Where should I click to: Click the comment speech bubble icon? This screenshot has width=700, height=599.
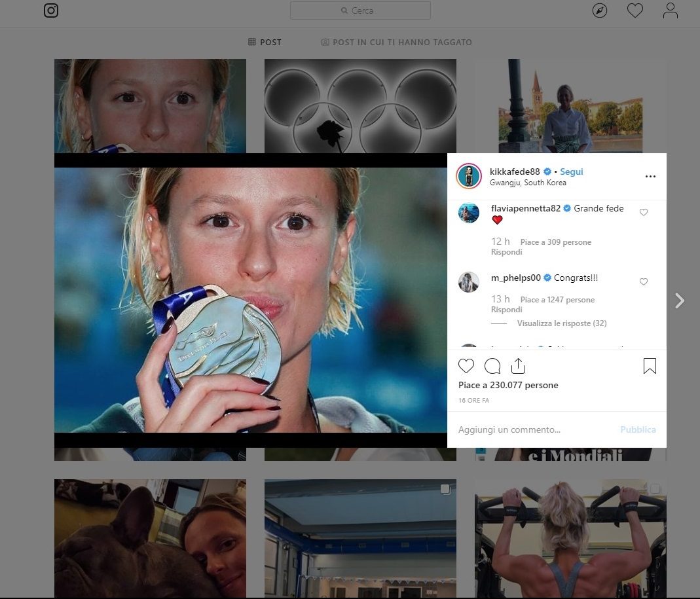(x=492, y=366)
